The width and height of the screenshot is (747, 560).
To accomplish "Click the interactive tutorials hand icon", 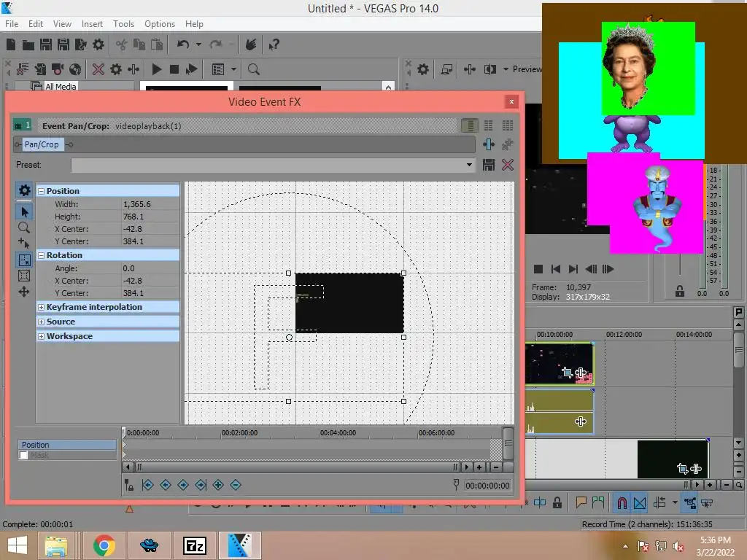I will coord(251,44).
